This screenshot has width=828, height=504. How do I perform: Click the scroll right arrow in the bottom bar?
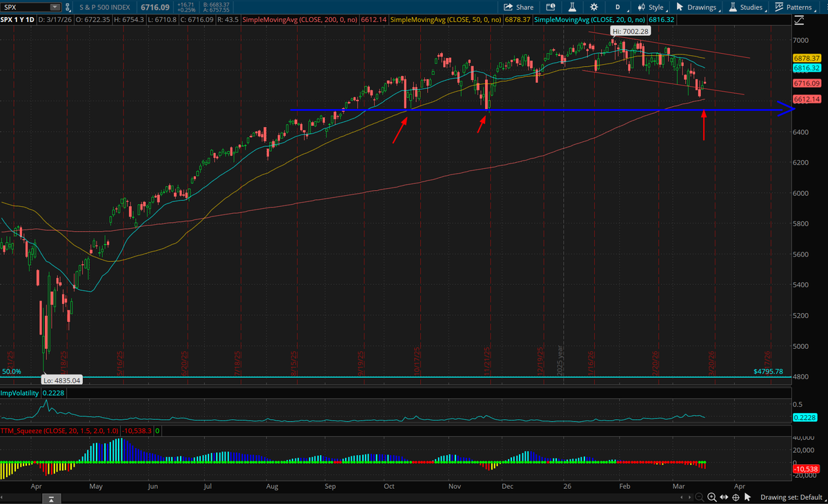point(690,497)
